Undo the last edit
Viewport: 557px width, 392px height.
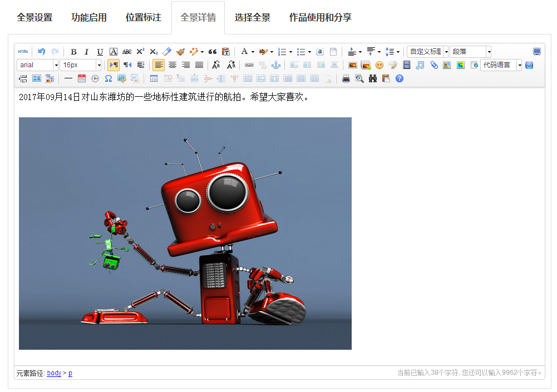tap(42, 52)
